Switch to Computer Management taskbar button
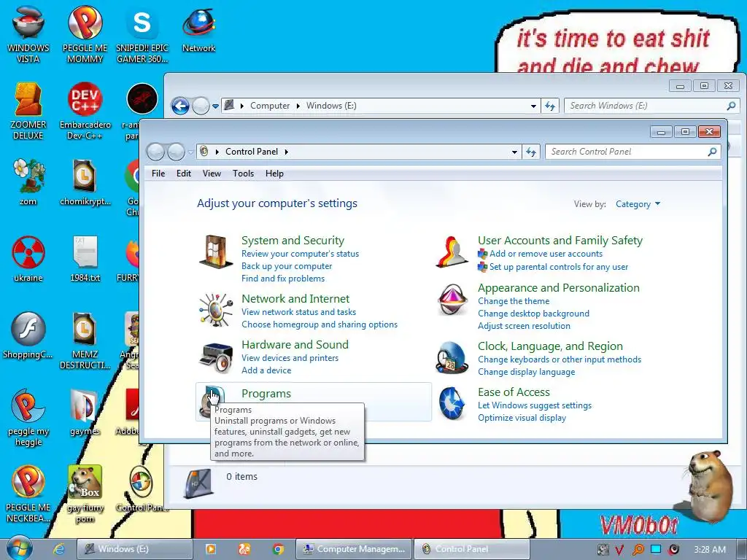The width and height of the screenshot is (747, 560). coord(354,549)
